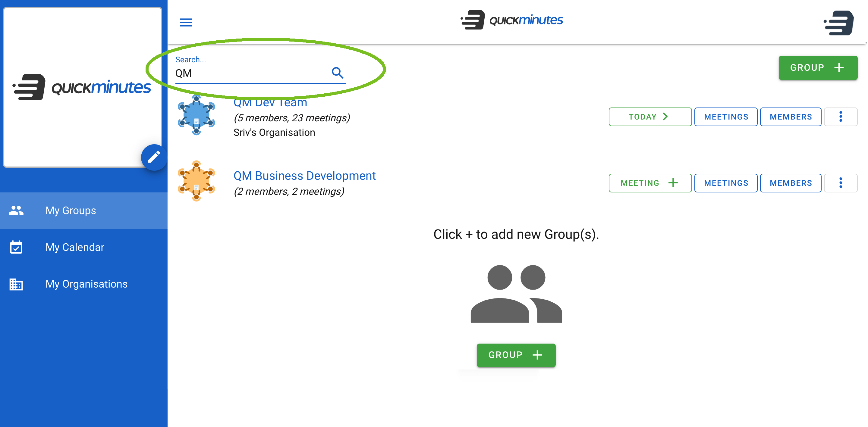Open TODAY meeting for QM Dev Team
The image size is (868, 427).
click(x=650, y=117)
